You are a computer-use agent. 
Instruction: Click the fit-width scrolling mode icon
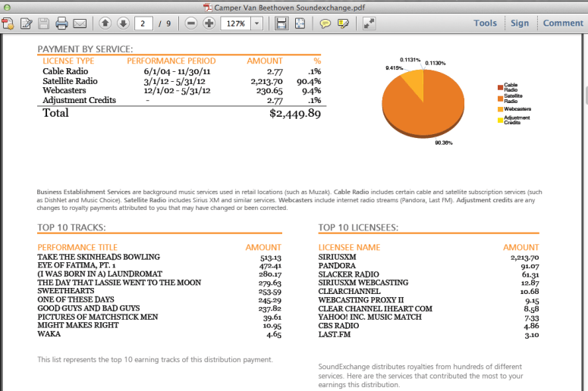click(x=281, y=23)
